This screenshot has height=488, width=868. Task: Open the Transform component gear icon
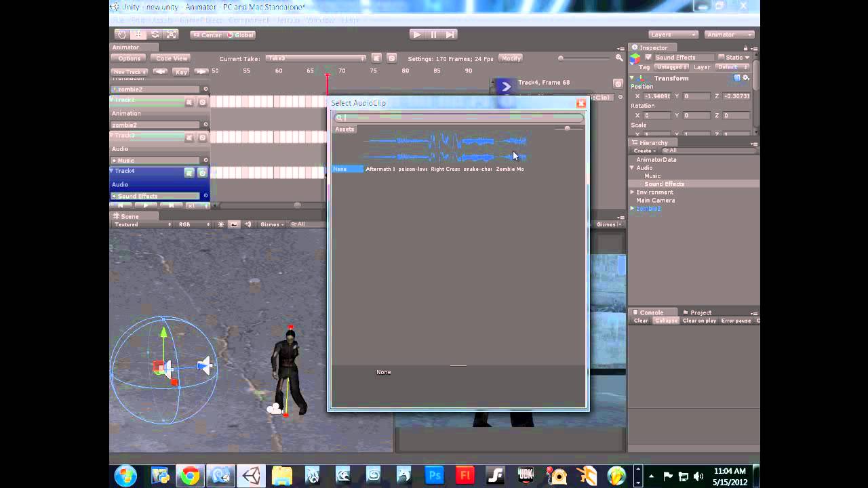[745, 79]
